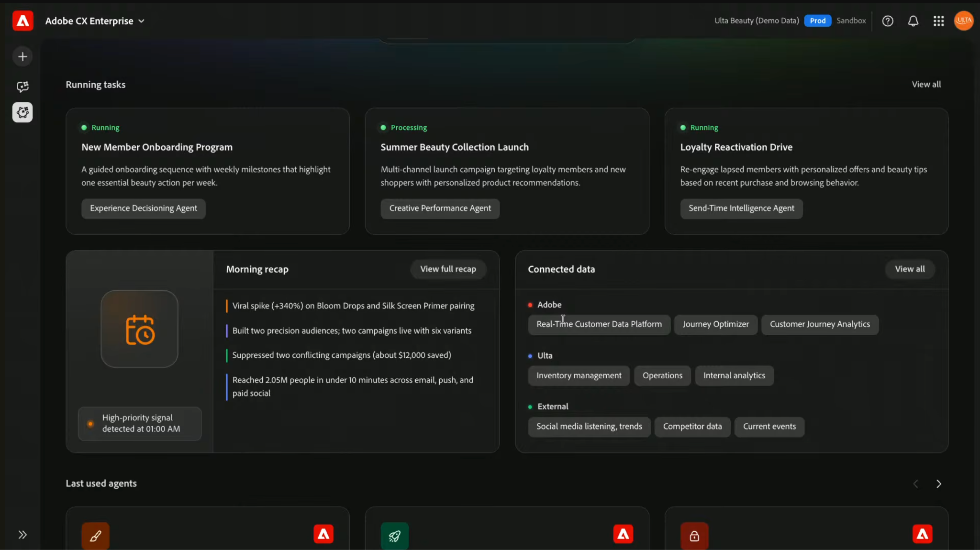The height and width of the screenshot is (550, 980).
Task: Click the Competitor data chip
Action: pos(692,427)
